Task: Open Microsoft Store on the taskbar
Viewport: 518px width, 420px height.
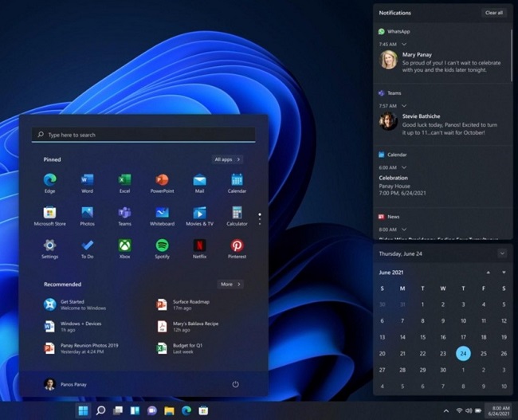Action: tap(203, 410)
